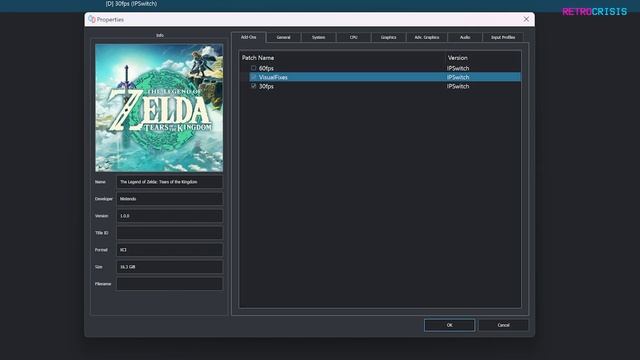Open the Input Profiles tab

(x=503, y=38)
